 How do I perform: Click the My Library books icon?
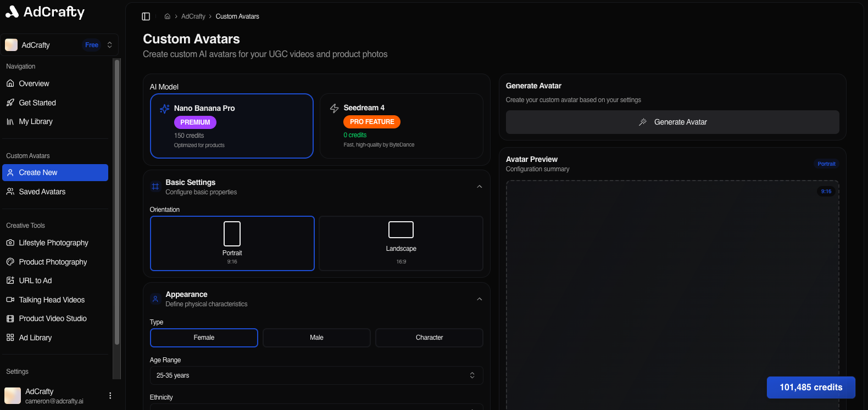tap(10, 121)
